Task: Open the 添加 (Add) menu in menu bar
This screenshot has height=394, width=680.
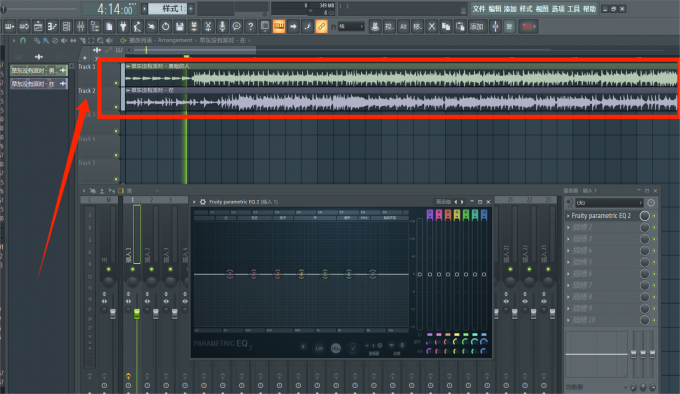Action: click(x=510, y=9)
